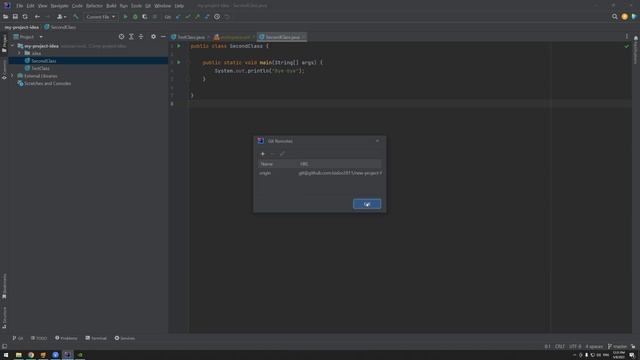Toggle the vertical Commit tool window tab
This screenshot has width=640, height=360.
click(4, 69)
